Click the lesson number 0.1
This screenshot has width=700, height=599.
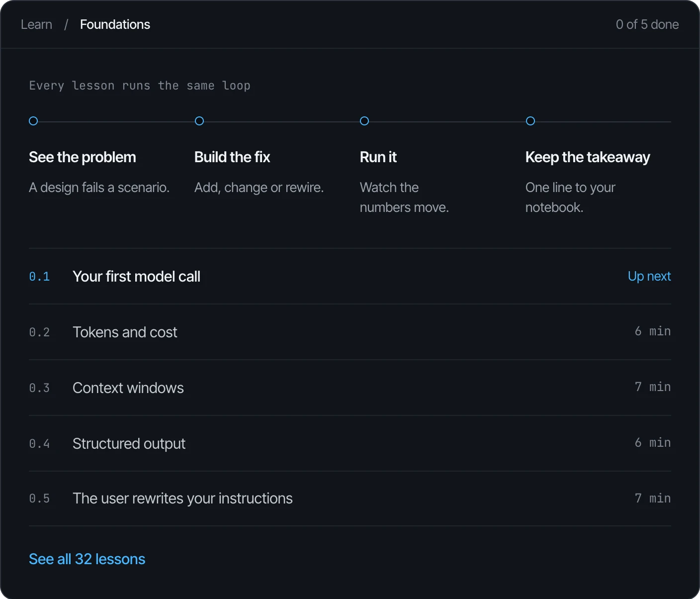tap(39, 277)
